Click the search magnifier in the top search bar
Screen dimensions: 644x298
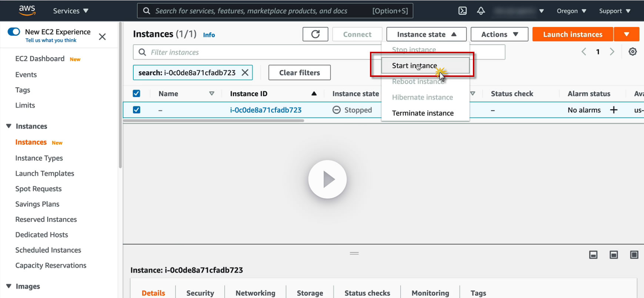(x=147, y=11)
